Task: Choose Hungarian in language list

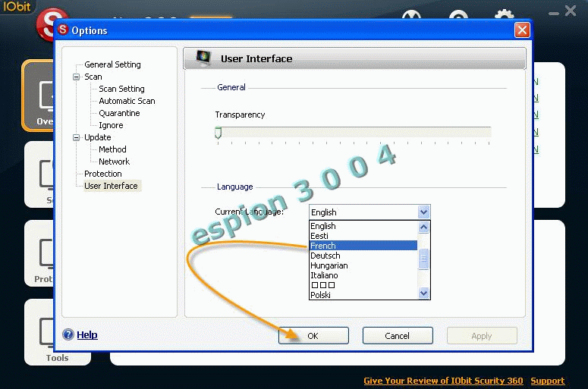Action: click(363, 265)
